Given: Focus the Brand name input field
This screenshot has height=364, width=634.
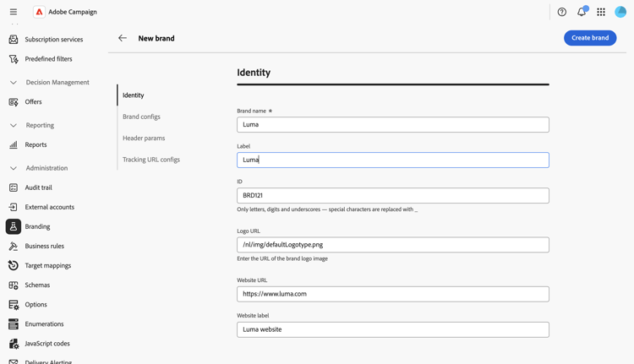Looking at the screenshot, I should pos(392,125).
